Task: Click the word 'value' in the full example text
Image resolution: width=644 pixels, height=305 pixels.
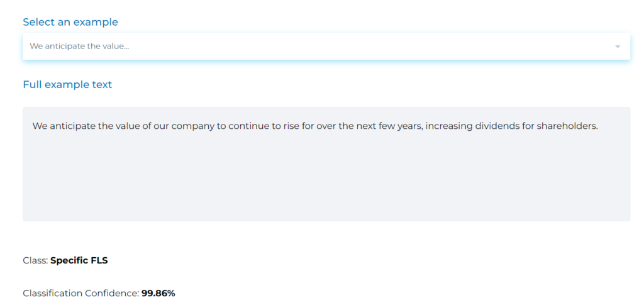Action: click(129, 126)
